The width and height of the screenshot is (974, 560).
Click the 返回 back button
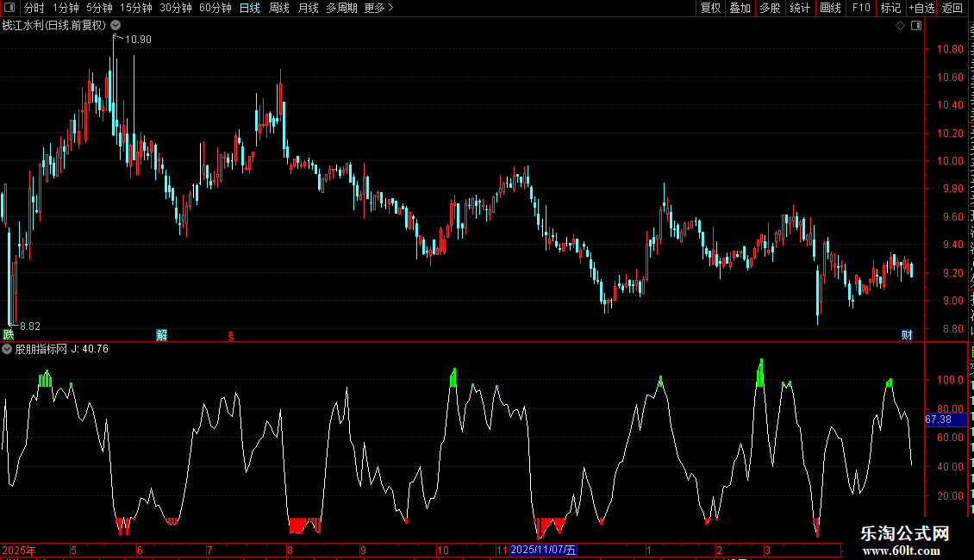coord(952,8)
